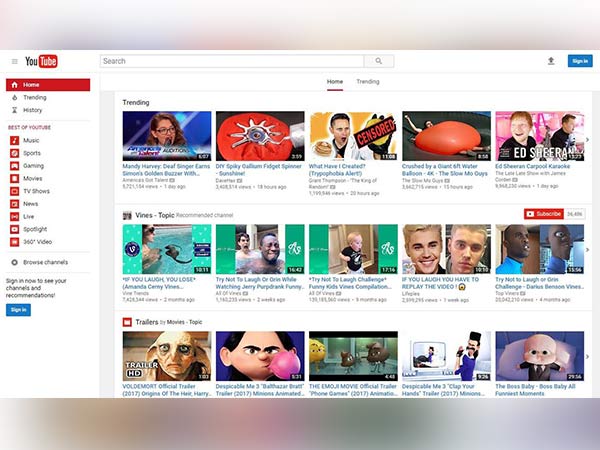Open the Ed Sheeran Carpool Karaoke thumbnail

point(540,136)
